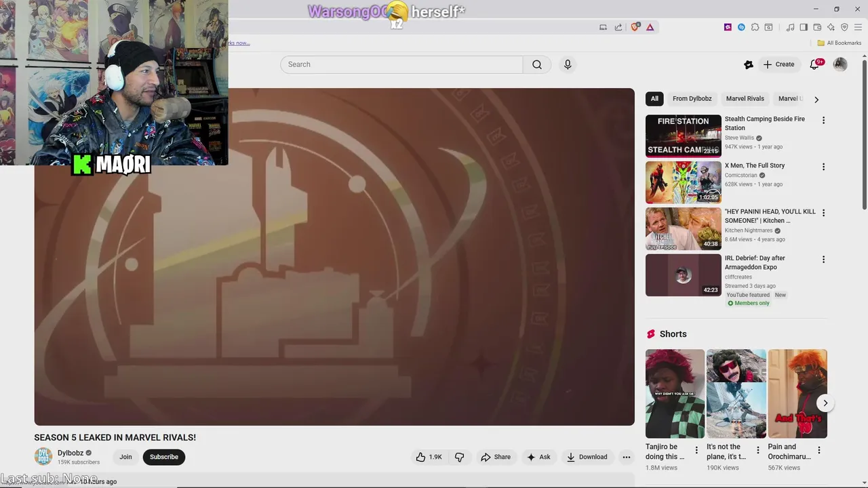This screenshot has height=488, width=868.
Task: Open account avatar menu
Action: [x=840, y=64]
